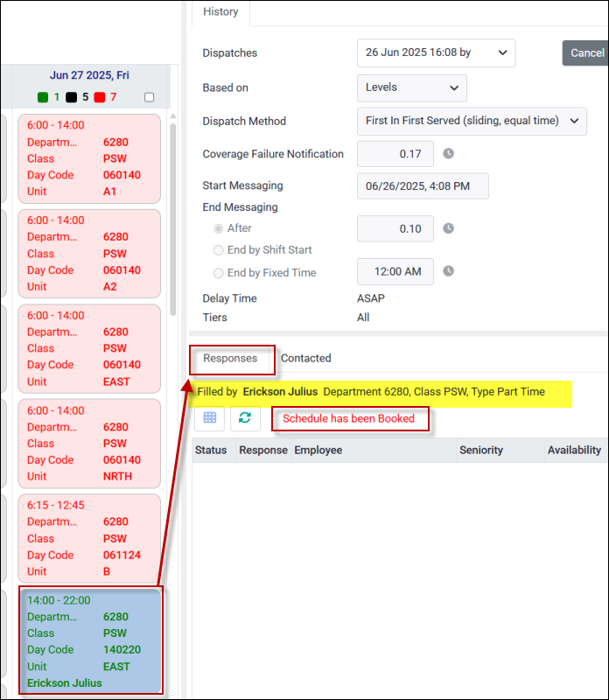Click Day Code 061124 value

point(122,555)
